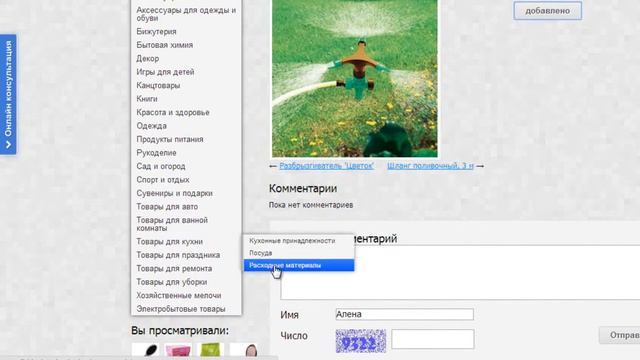Open the green viewed-item thumbnail
Viewport: 640px width, 360px height.
pyautogui.click(x=211, y=350)
